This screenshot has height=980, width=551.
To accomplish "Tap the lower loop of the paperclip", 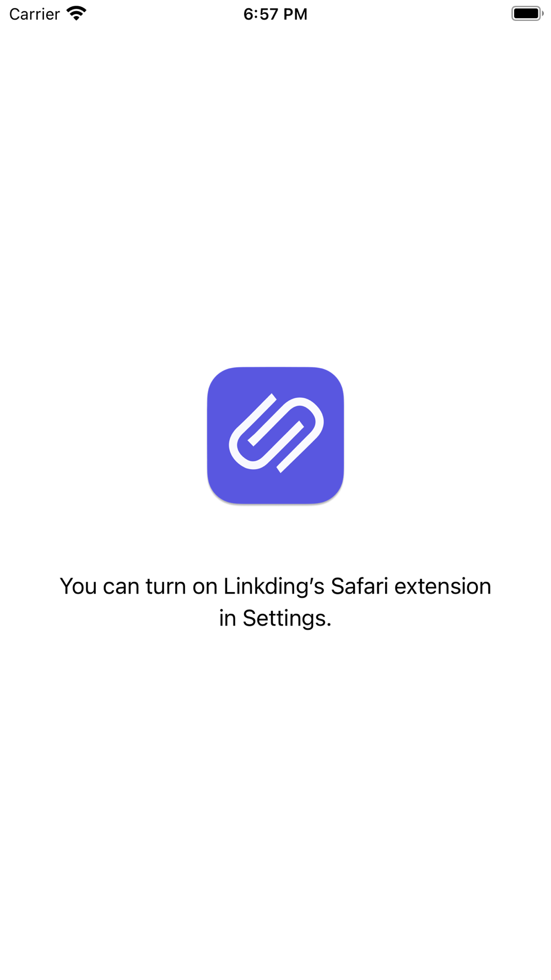I will 246,451.
